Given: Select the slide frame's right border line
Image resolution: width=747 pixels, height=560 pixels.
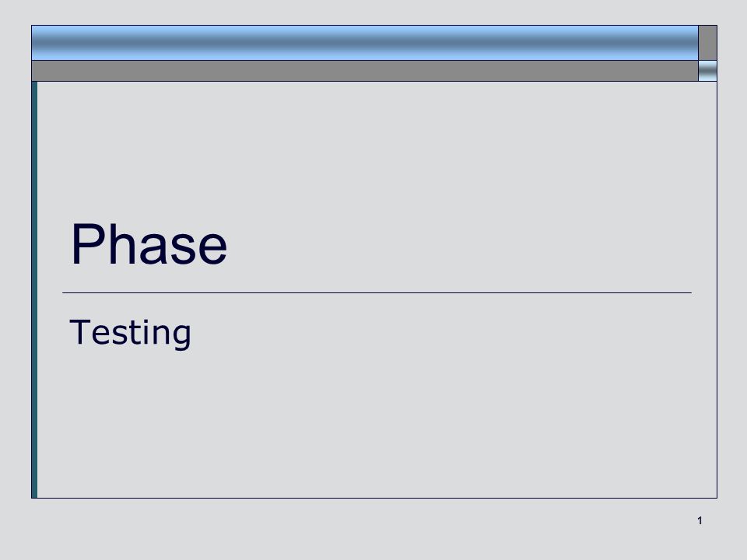Looking at the screenshot, I should pyautogui.click(x=717, y=289).
